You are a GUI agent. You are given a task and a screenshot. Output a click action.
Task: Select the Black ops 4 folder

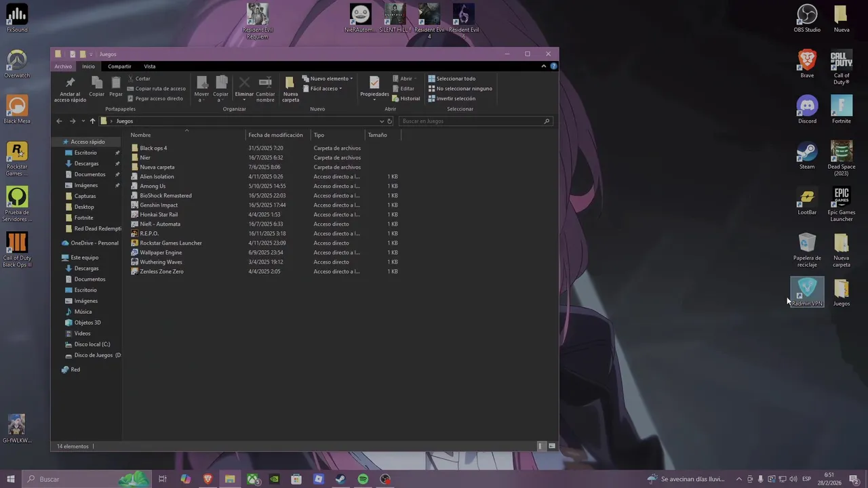[x=153, y=148]
